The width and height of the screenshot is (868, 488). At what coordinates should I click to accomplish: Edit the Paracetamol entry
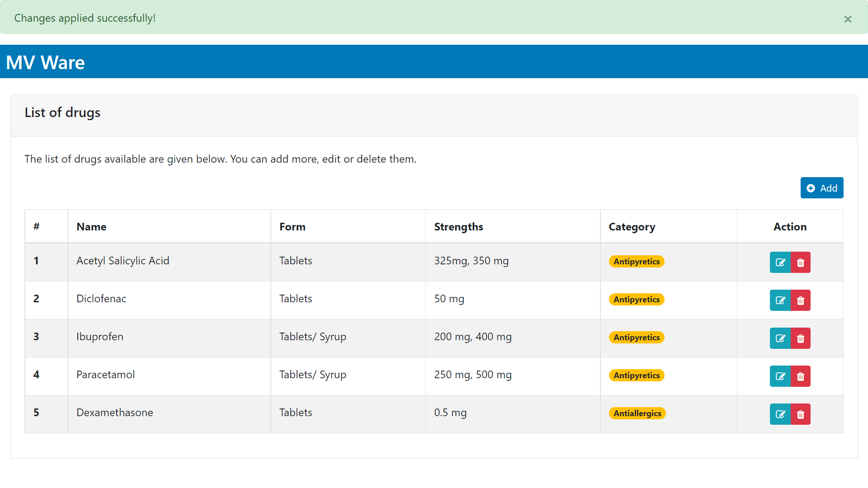[780, 376]
